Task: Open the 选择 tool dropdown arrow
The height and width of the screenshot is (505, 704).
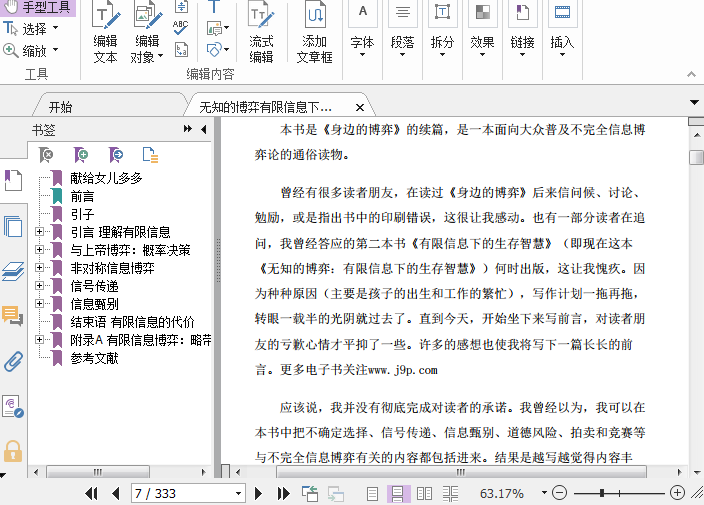Action: [x=56, y=28]
